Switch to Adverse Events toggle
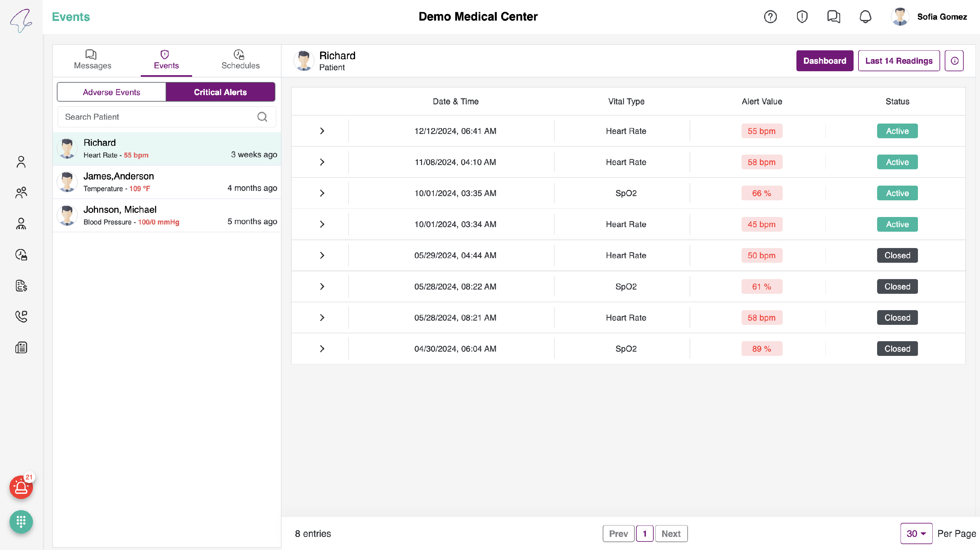Image resolution: width=980 pixels, height=550 pixels. [111, 92]
